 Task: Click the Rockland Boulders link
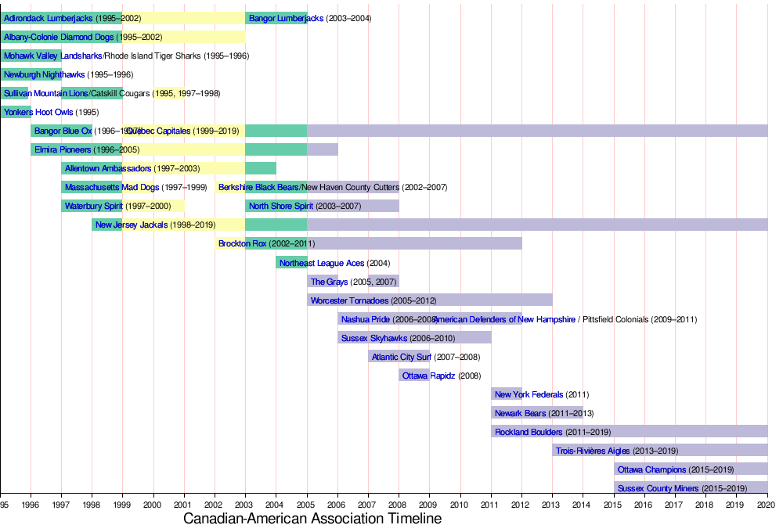529,432
